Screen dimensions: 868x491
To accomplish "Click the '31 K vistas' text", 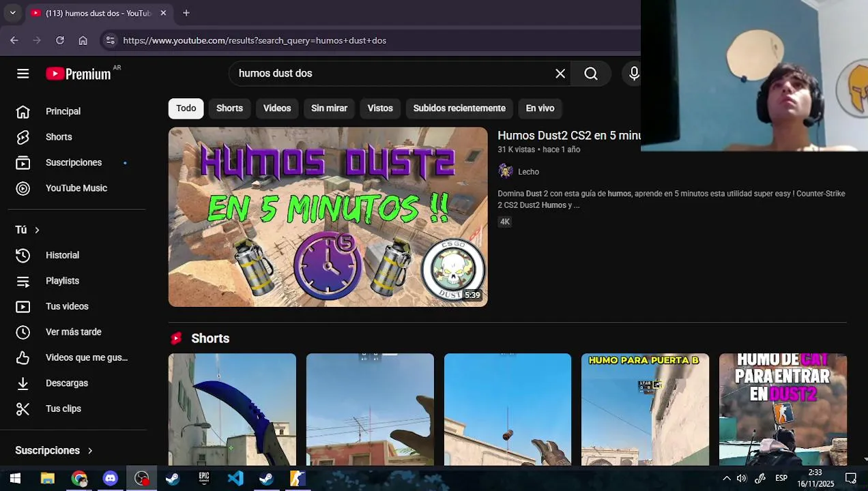I will (516, 149).
